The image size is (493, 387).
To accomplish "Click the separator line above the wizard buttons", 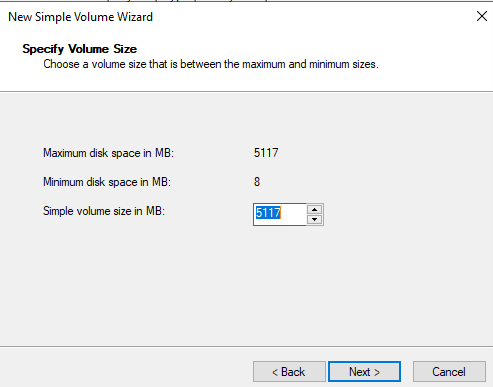I will [246, 346].
